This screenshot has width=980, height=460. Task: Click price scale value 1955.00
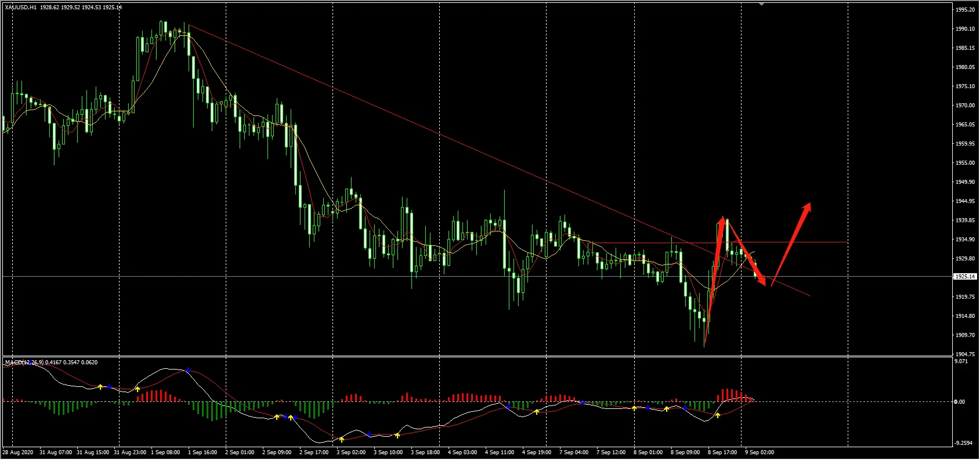(x=965, y=163)
